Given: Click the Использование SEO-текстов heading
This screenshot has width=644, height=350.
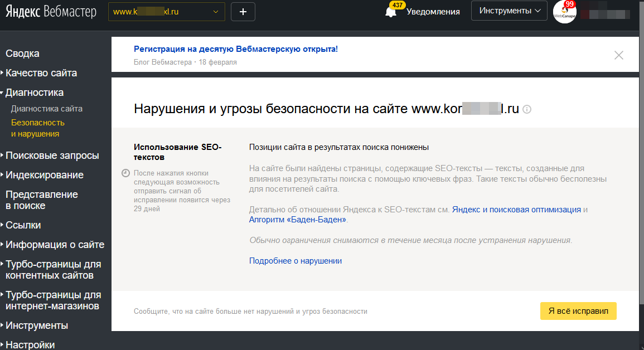Looking at the screenshot, I should (178, 152).
